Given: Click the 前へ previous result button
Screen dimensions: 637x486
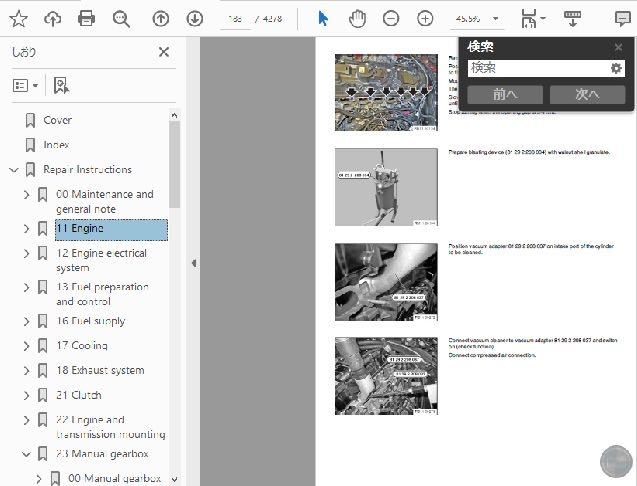Looking at the screenshot, I should (505, 94).
